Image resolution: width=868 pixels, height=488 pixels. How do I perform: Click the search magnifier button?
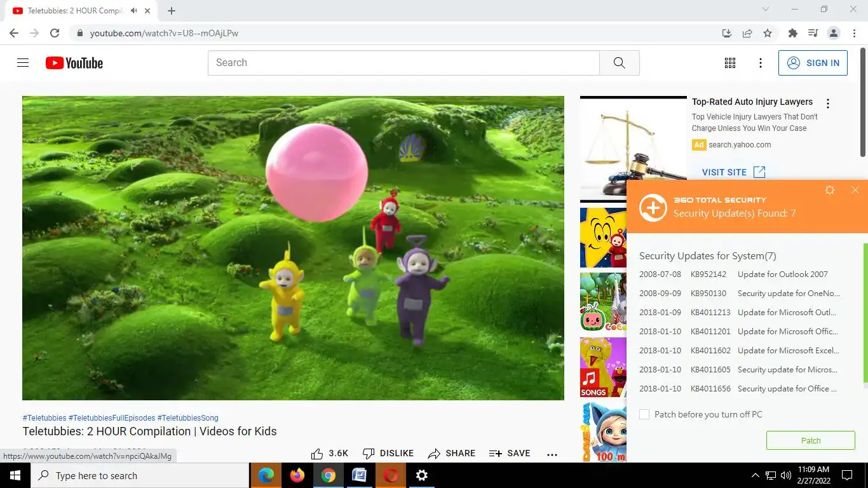pos(620,63)
